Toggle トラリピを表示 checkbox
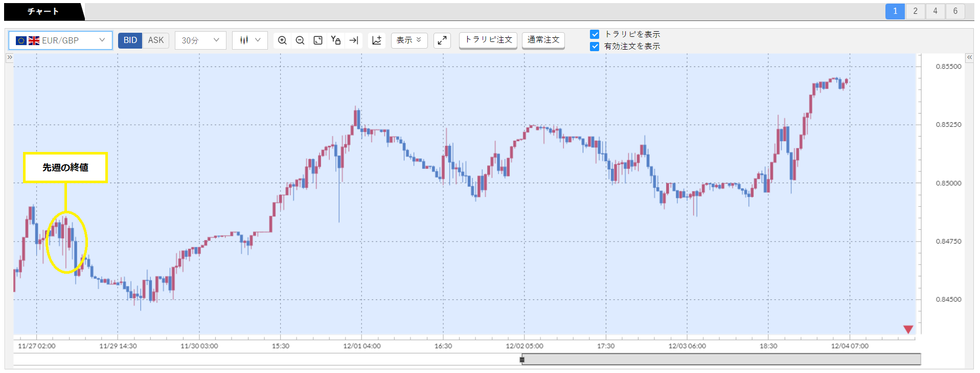Screen dimensions: 980x373 (595, 34)
